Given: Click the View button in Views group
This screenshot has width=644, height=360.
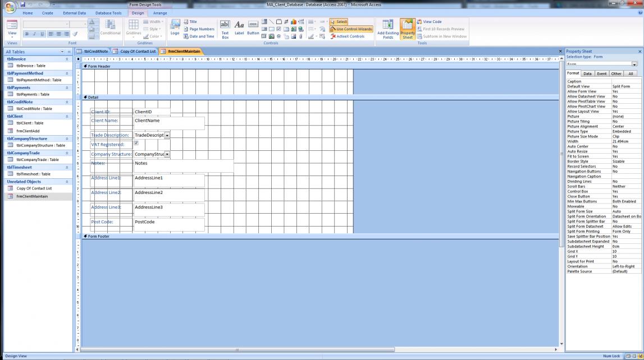Looking at the screenshot, I should pyautogui.click(x=12, y=28).
